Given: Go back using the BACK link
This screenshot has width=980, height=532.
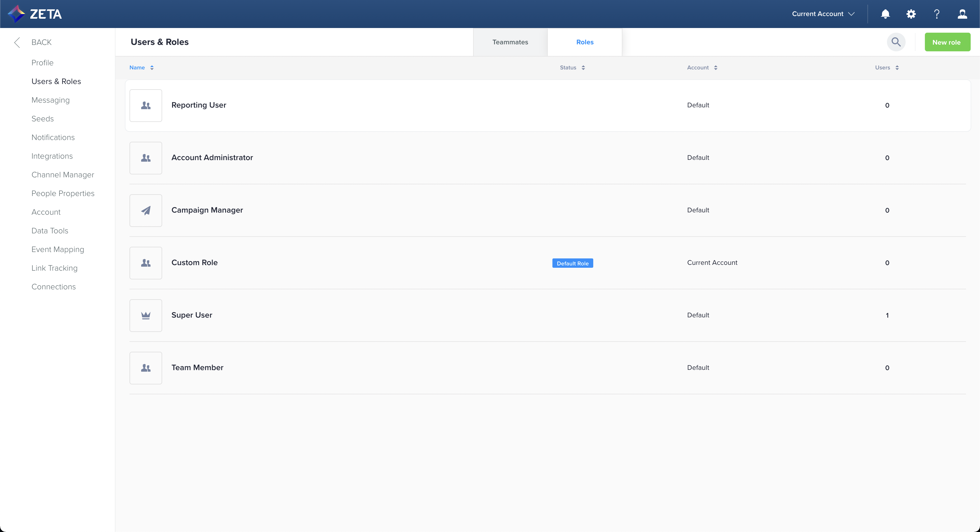Looking at the screenshot, I should pos(41,42).
